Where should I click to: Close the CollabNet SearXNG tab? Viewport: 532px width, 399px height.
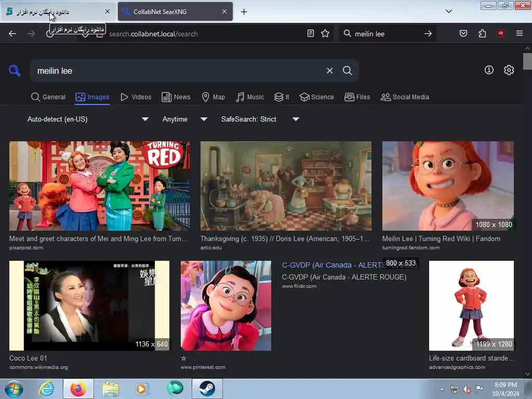(224, 11)
